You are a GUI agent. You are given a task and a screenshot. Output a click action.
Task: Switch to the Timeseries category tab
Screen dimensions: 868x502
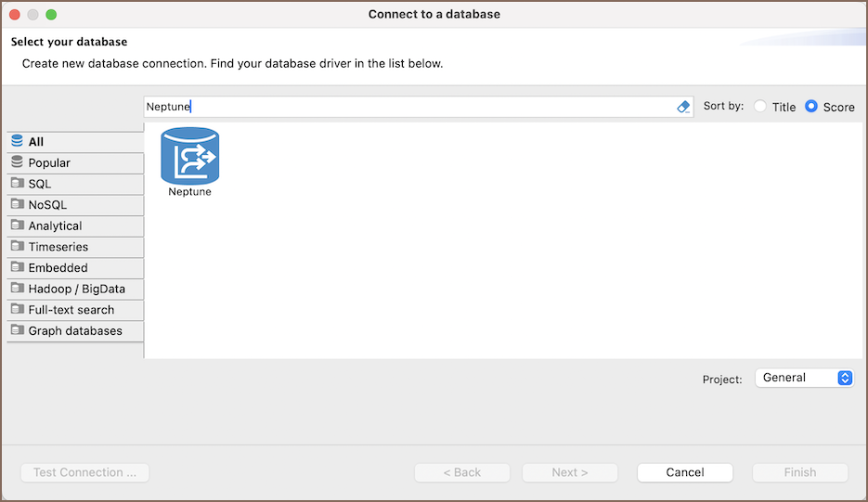tap(58, 247)
